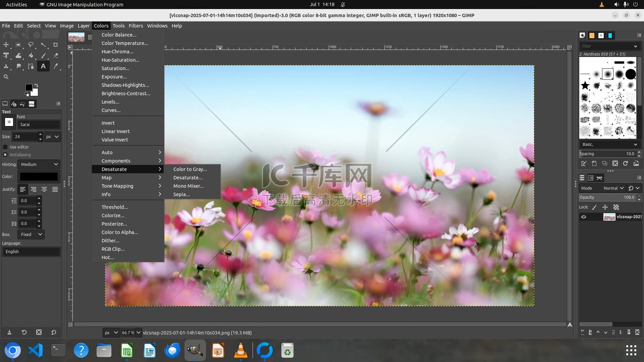644x362 pixels.
Task: Select the Zoom magnifier tool
Action: pyautogui.click(x=6, y=77)
